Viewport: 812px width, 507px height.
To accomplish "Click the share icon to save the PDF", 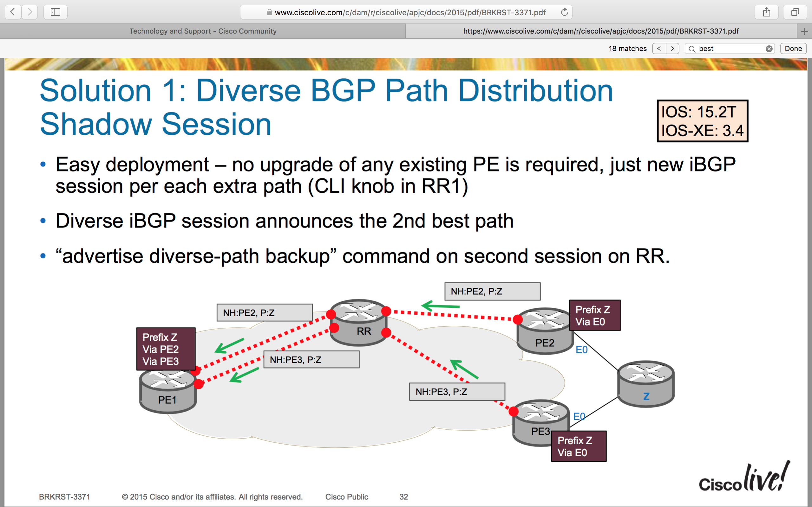I will (x=766, y=12).
